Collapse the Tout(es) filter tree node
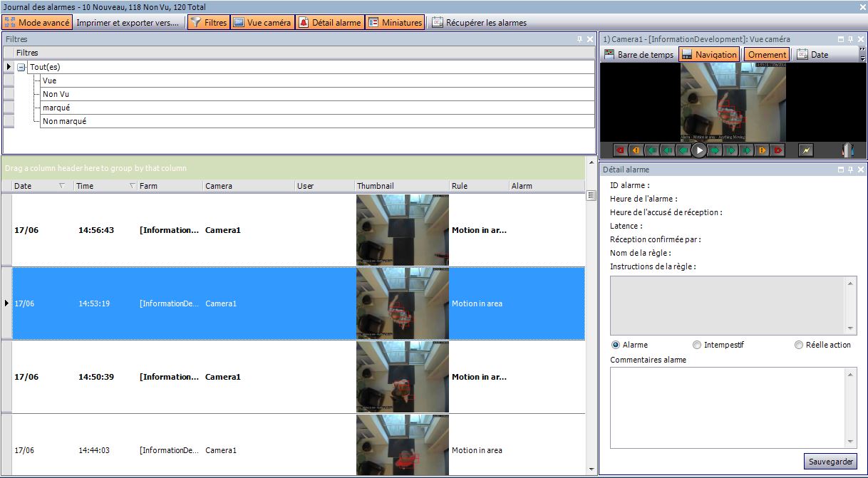Viewport: 868px width, 478px height. click(21, 67)
